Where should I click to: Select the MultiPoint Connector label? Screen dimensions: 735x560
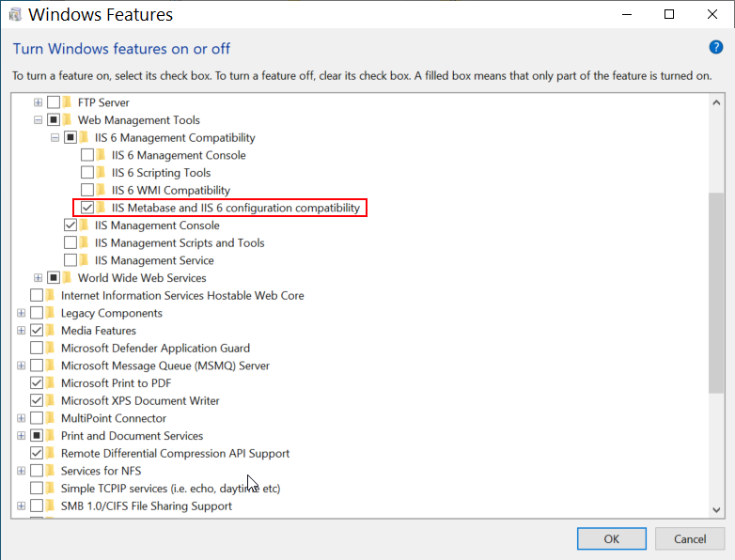[x=114, y=418]
